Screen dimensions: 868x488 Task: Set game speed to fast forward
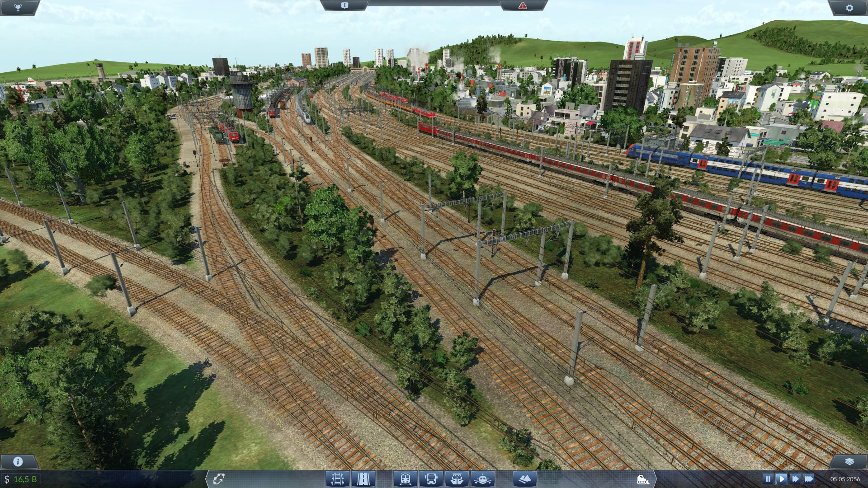pyautogui.click(x=795, y=479)
